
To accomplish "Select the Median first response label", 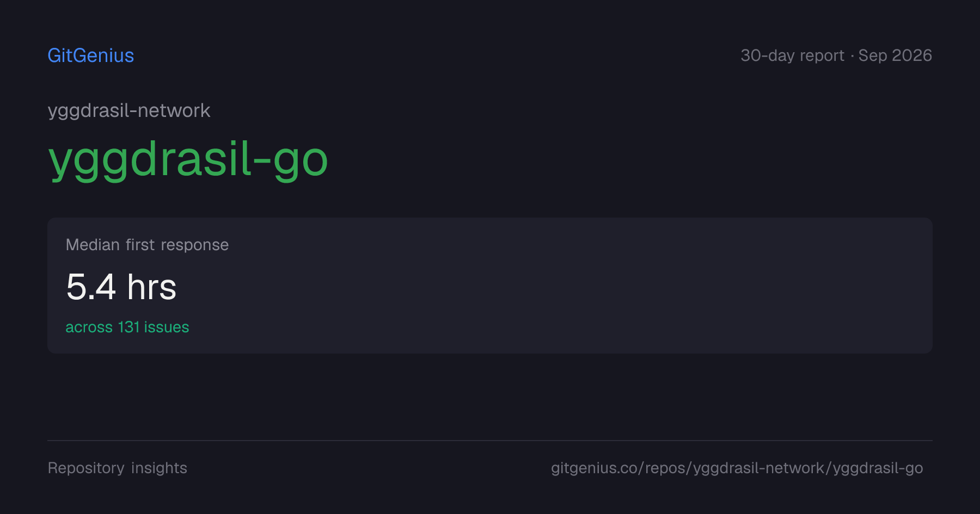I will [147, 245].
